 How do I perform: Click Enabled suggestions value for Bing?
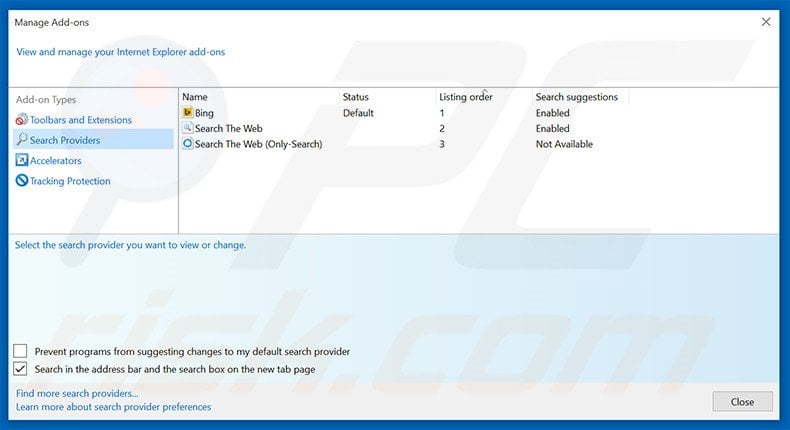(x=553, y=113)
